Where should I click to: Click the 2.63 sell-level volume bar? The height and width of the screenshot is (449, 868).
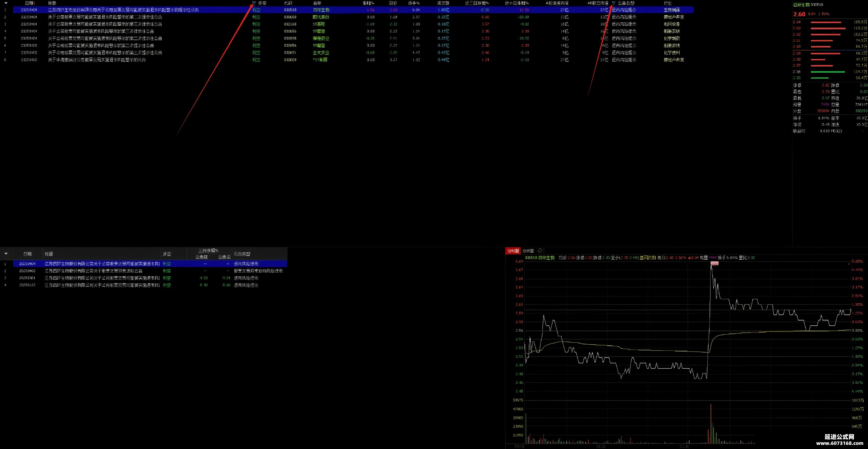coord(828,28)
